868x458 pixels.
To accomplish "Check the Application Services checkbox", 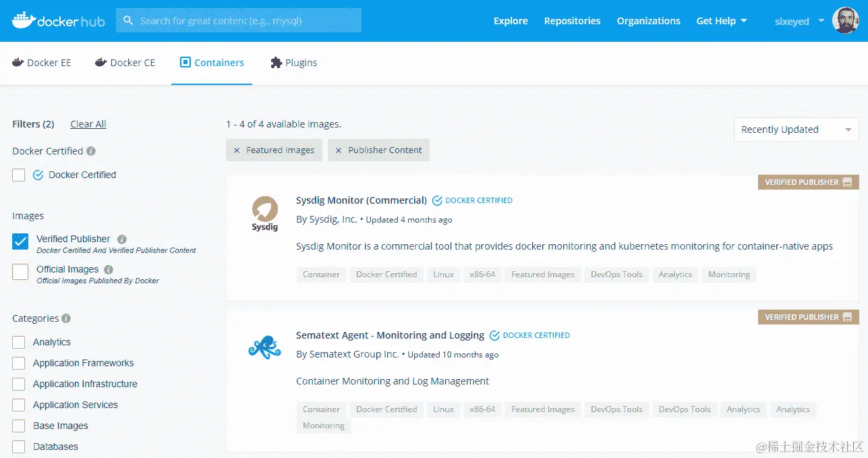I will tap(19, 405).
